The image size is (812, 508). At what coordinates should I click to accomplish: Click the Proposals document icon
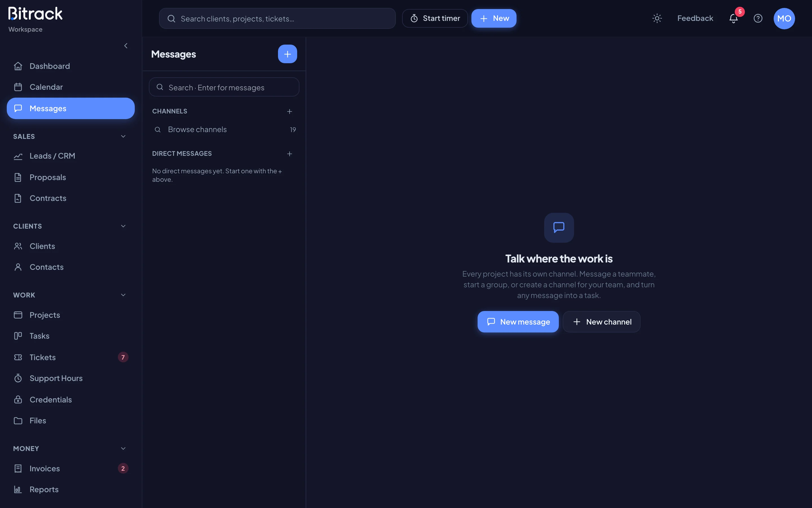point(18,178)
